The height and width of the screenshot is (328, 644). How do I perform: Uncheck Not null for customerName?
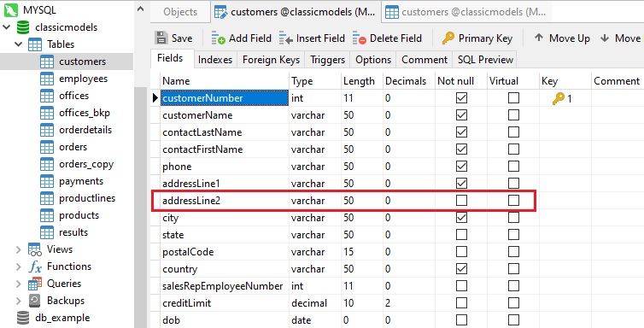461,115
